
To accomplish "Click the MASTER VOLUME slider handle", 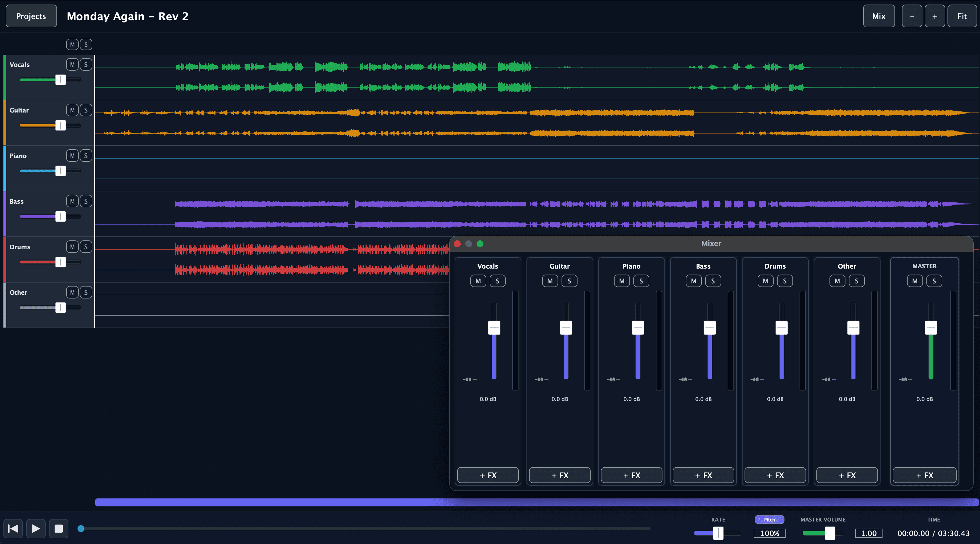I will pos(830,533).
